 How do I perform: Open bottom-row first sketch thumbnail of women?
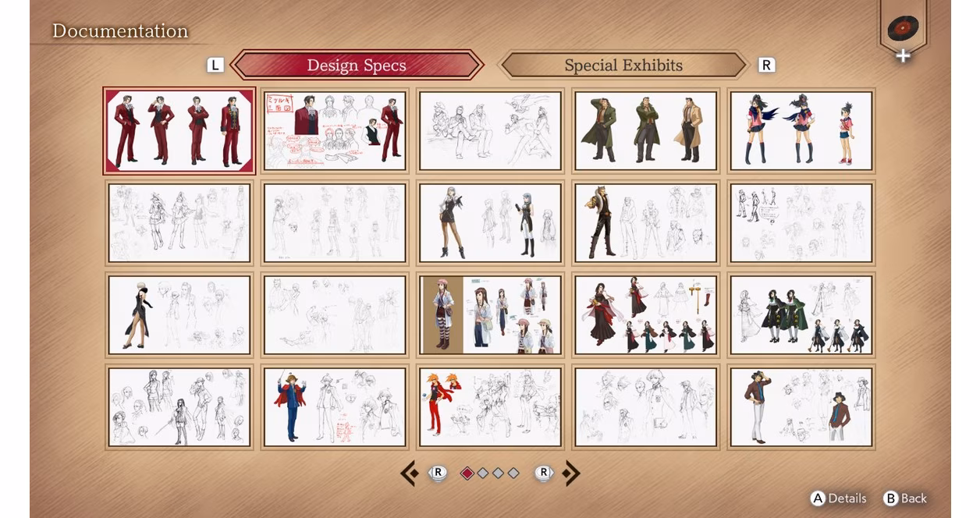[x=179, y=407]
